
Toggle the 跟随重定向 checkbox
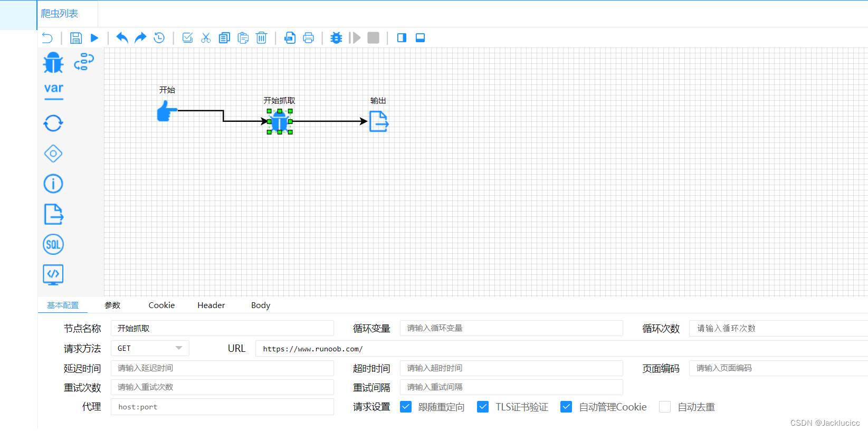(x=406, y=407)
